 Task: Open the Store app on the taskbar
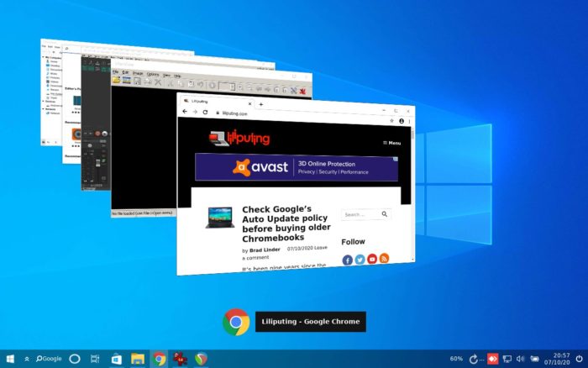pyautogui.click(x=116, y=359)
